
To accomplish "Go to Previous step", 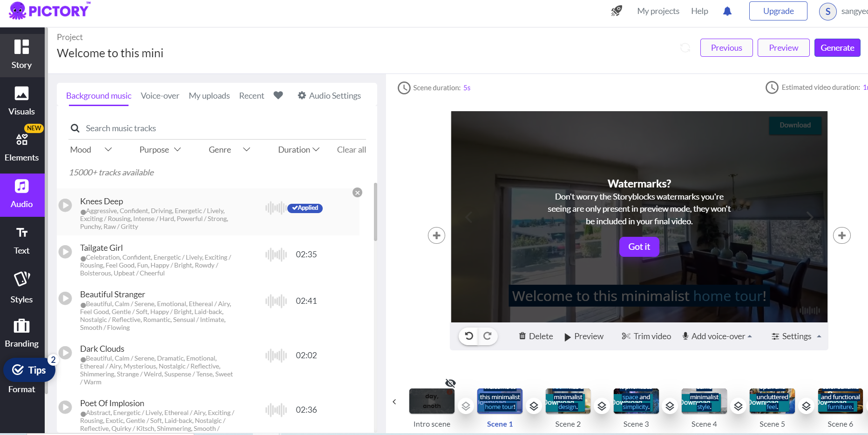I will 726,47.
